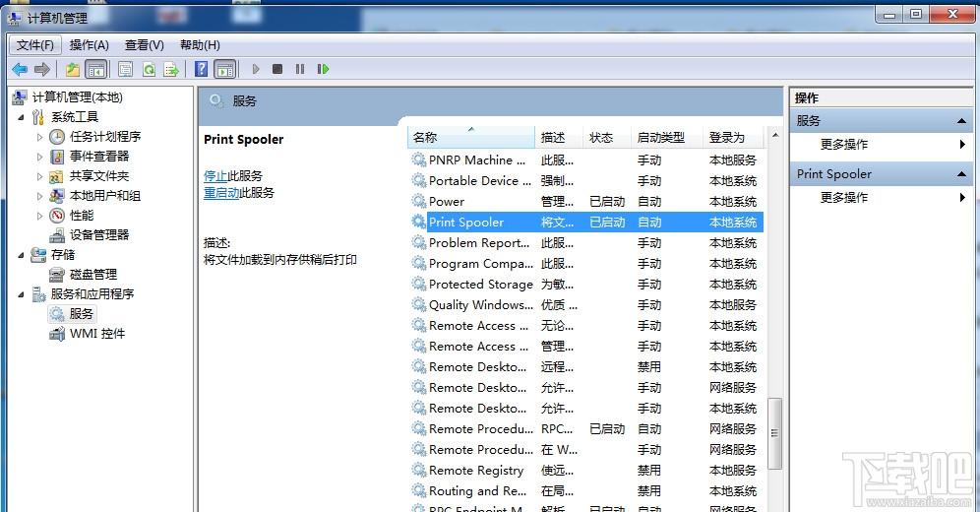The image size is (980, 512).
Task: Select 计算机管理(本地) root node
Action: (x=78, y=97)
